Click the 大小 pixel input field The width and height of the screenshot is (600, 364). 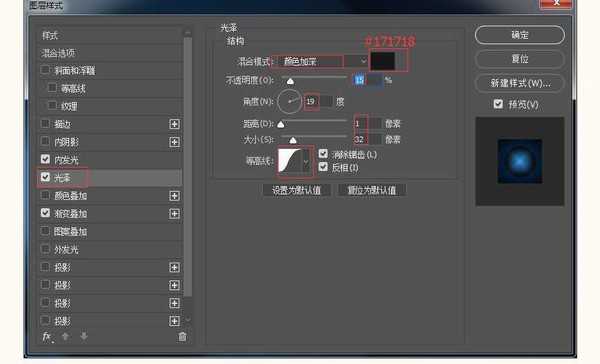tap(367, 139)
